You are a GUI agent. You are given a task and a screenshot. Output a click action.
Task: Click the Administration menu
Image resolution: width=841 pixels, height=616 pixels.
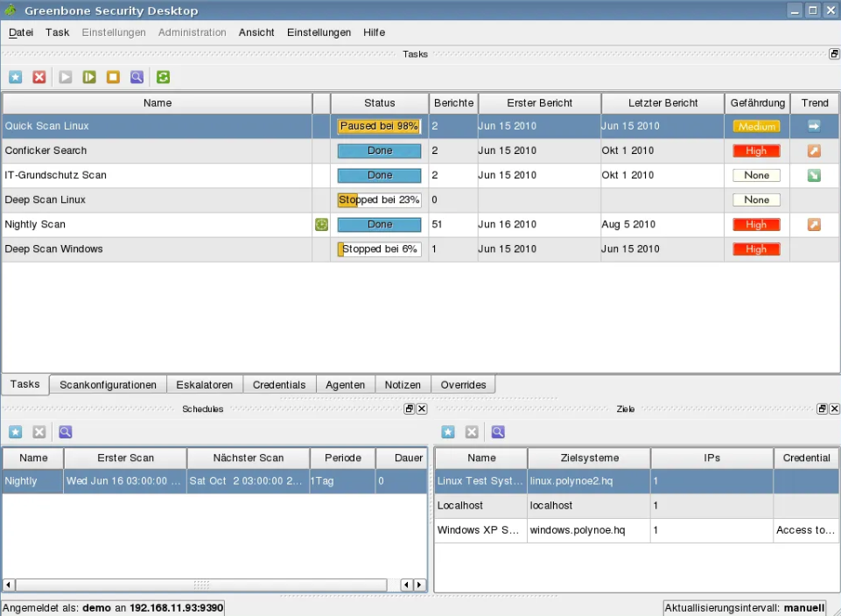coord(192,32)
